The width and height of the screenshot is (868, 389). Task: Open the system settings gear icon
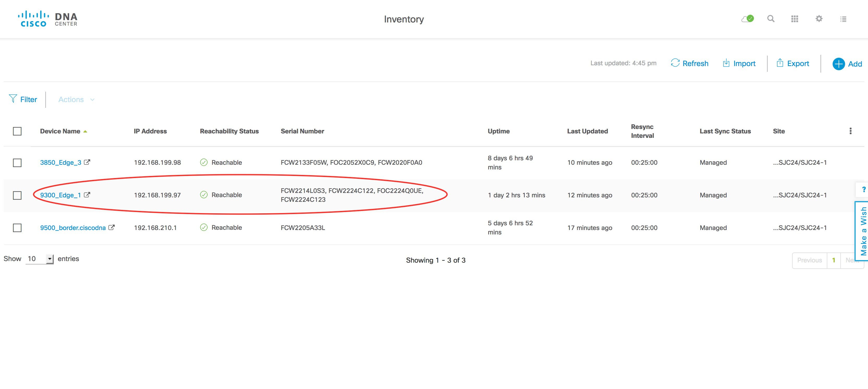tap(819, 19)
